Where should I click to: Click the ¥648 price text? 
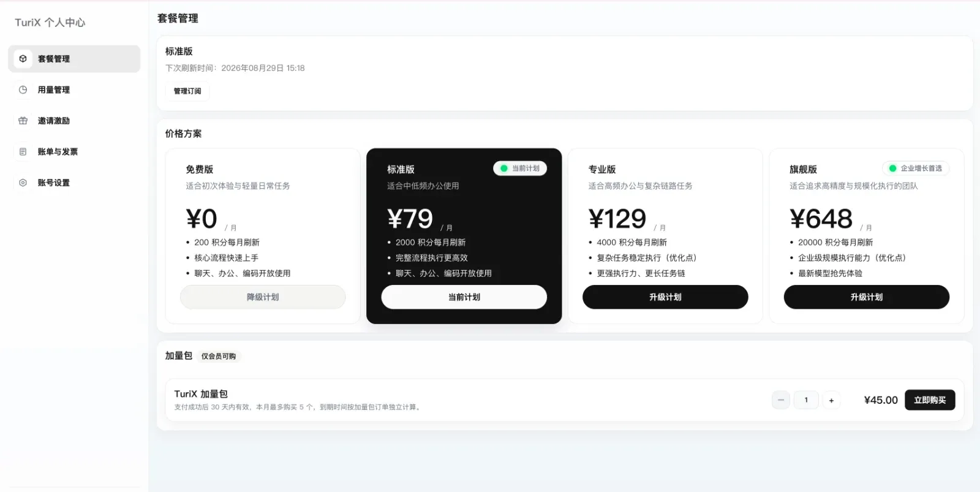click(x=821, y=219)
